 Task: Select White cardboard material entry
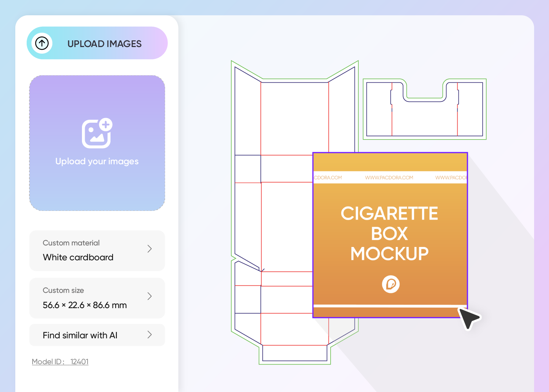tap(78, 257)
